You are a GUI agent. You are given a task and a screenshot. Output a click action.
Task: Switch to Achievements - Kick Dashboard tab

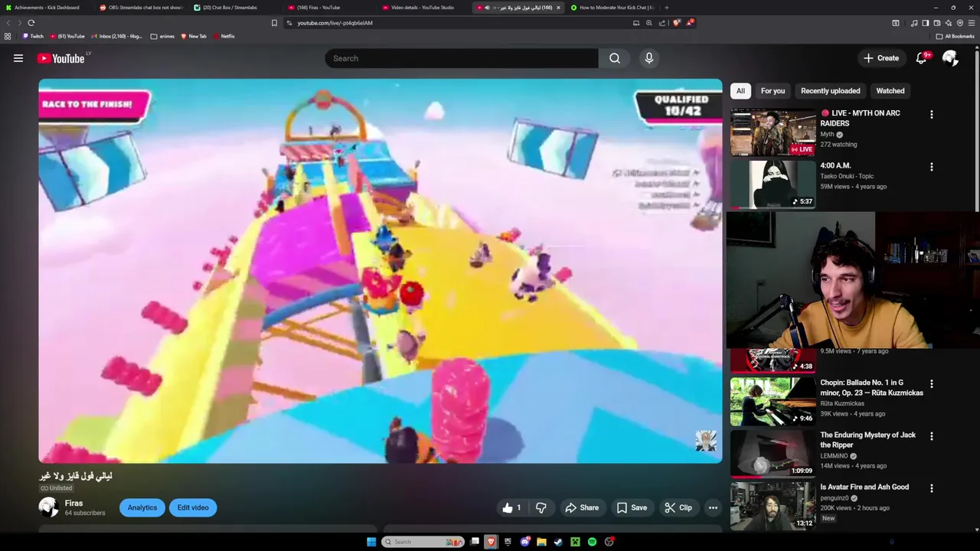[46, 8]
